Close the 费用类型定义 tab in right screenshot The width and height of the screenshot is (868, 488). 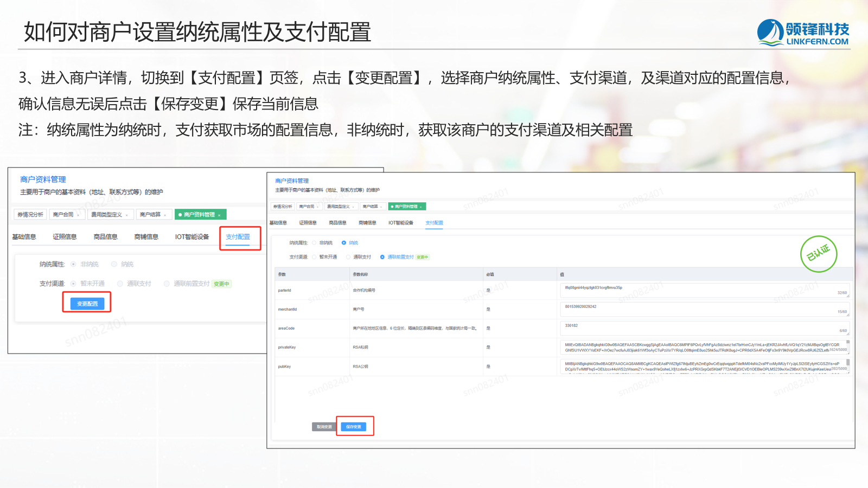tap(354, 207)
